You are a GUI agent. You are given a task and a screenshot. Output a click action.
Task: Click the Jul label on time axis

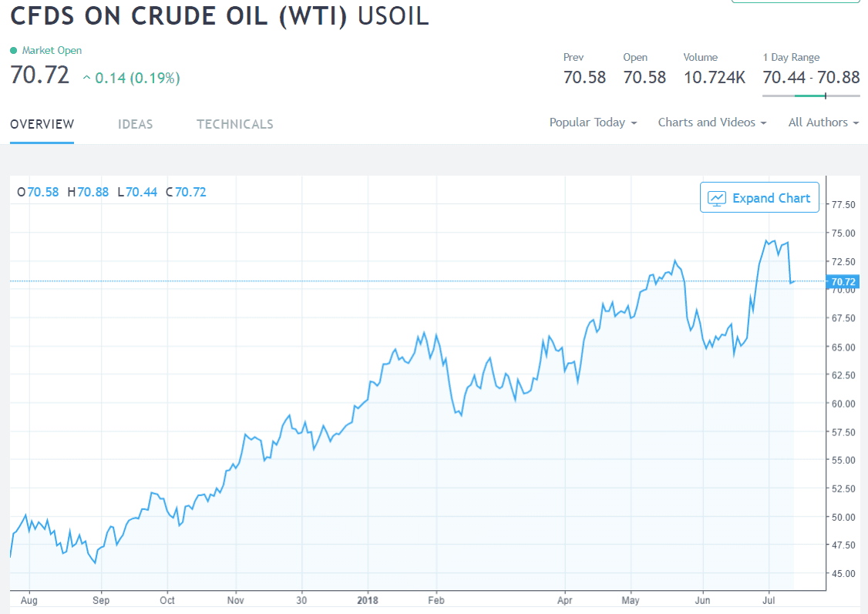pyautogui.click(x=769, y=599)
